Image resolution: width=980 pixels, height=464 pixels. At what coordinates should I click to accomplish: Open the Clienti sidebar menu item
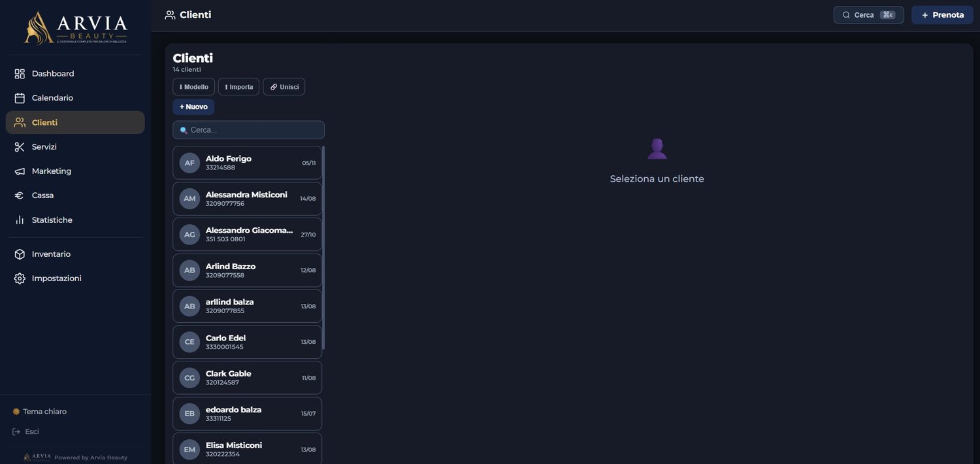pos(75,123)
